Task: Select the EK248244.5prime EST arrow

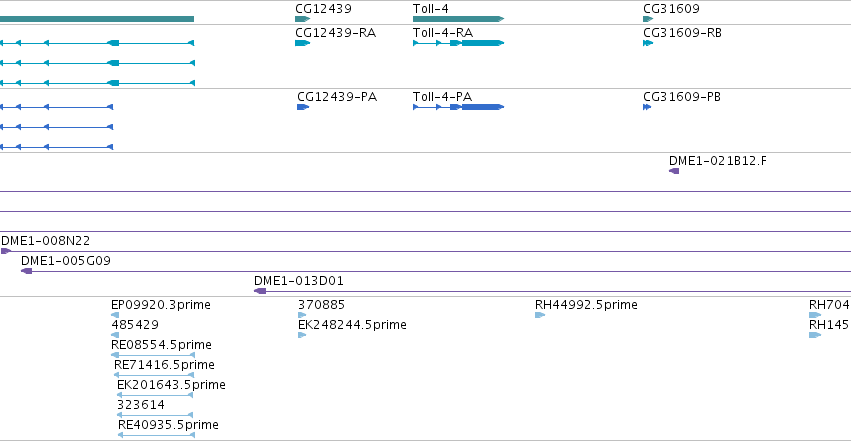Action: point(302,335)
